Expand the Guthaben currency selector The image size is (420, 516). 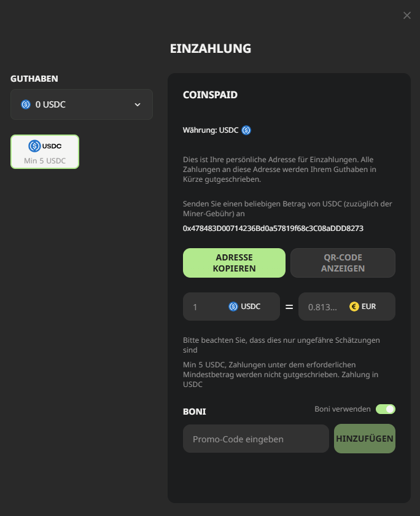pyautogui.click(x=82, y=104)
